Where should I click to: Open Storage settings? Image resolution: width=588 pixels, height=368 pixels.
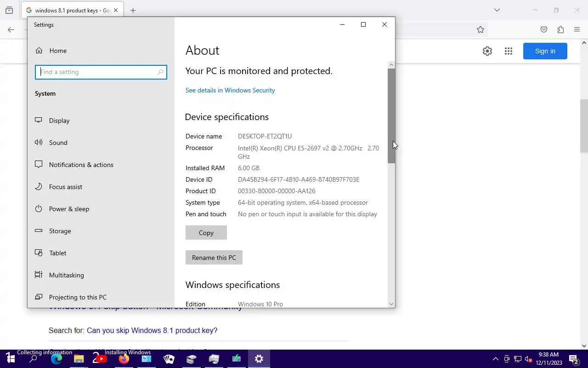[x=60, y=231]
